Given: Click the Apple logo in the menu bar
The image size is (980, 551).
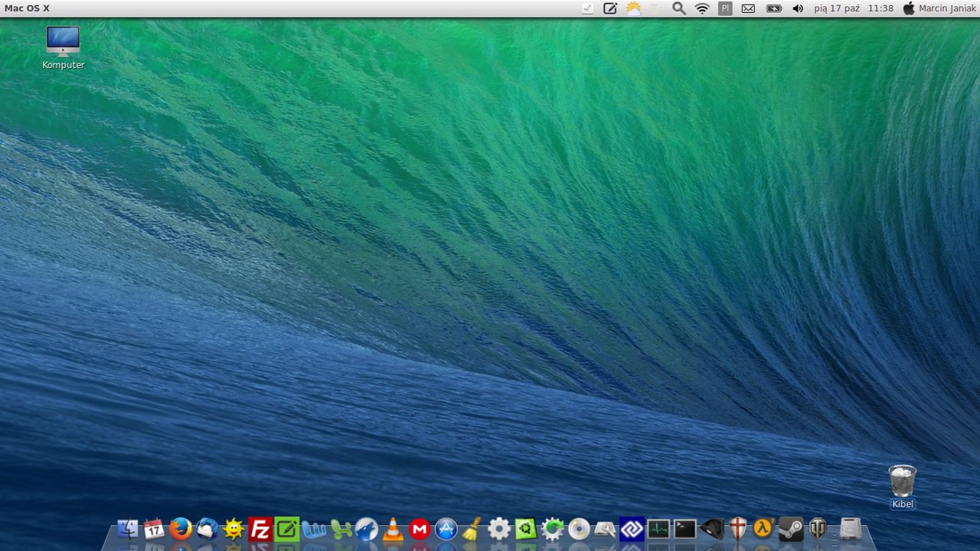Looking at the screenshot, I should coord(909,8).
